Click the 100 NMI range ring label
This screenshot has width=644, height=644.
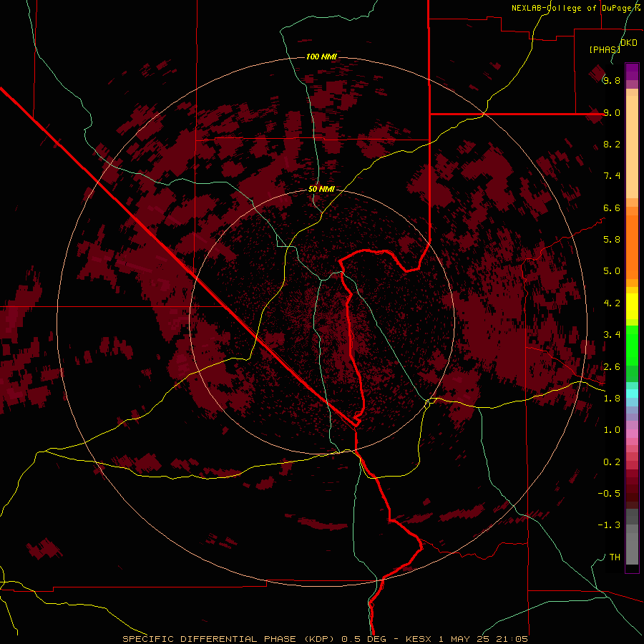[321, 57]
